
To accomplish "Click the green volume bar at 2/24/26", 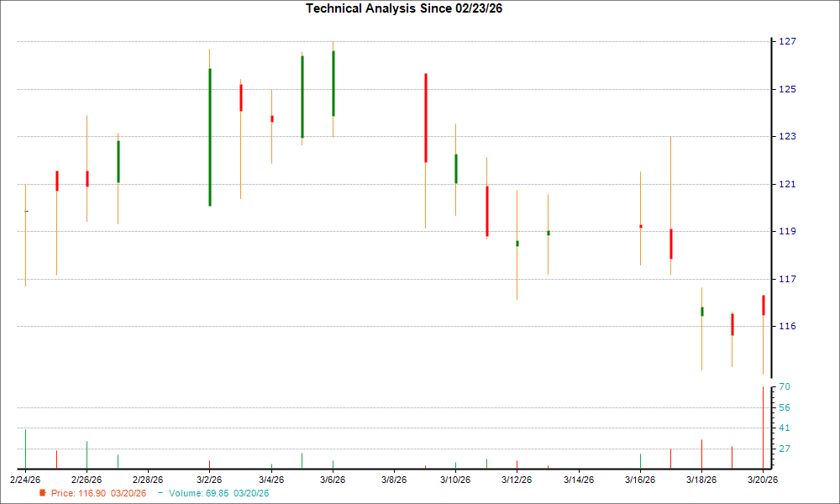I will coord(26,449).
